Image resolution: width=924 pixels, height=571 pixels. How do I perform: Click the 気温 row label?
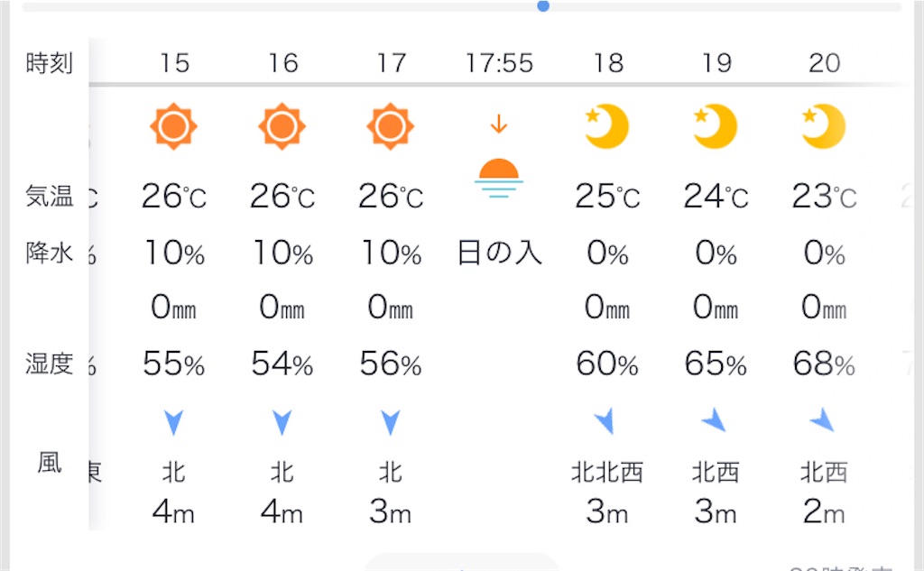click(x=50, y=196)
